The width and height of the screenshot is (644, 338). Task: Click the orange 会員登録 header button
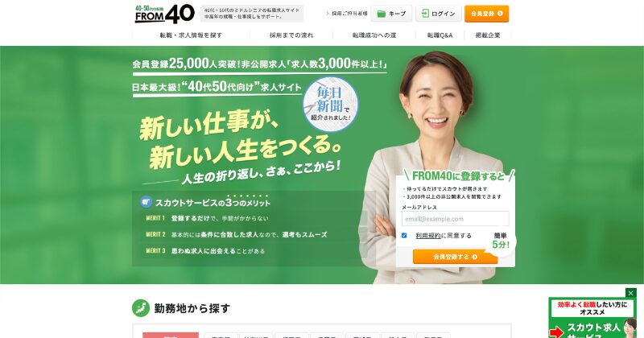[487, 14]
